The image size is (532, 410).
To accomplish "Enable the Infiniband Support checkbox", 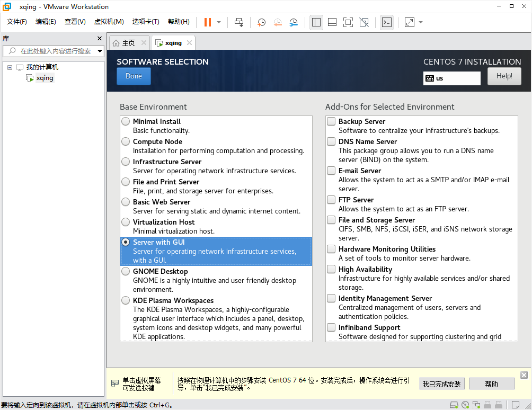I will click(331, 327).
